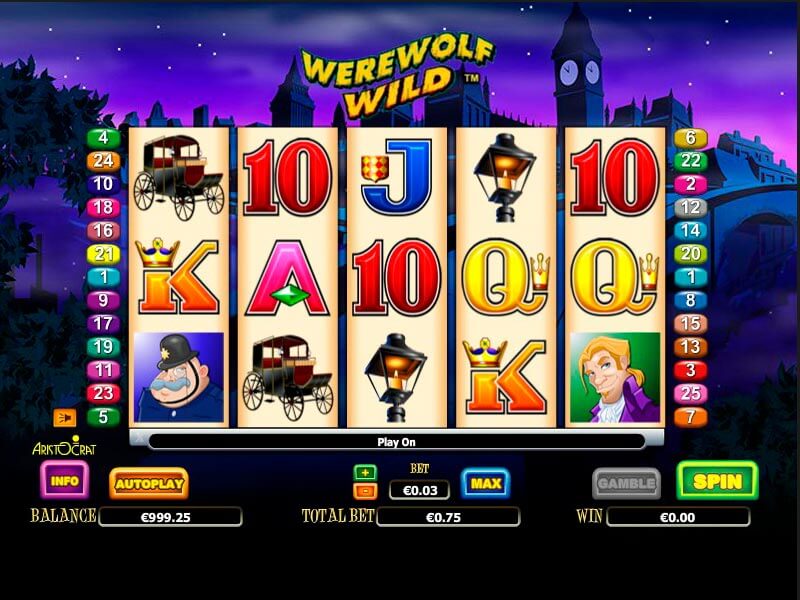
Task: Click the bet amount field showing €0.03
Action: [419, 490]
